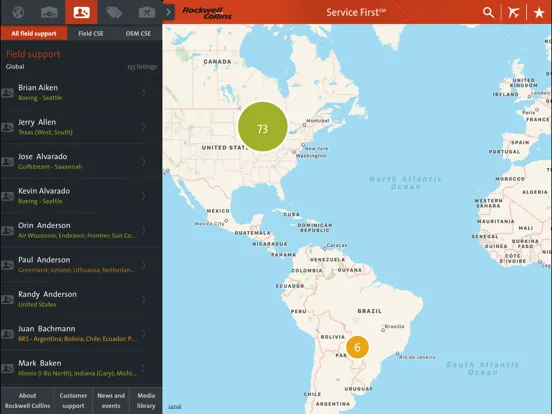Select the field support contacts icon
This screenshot has height=414, width=552.
(81, 12)
